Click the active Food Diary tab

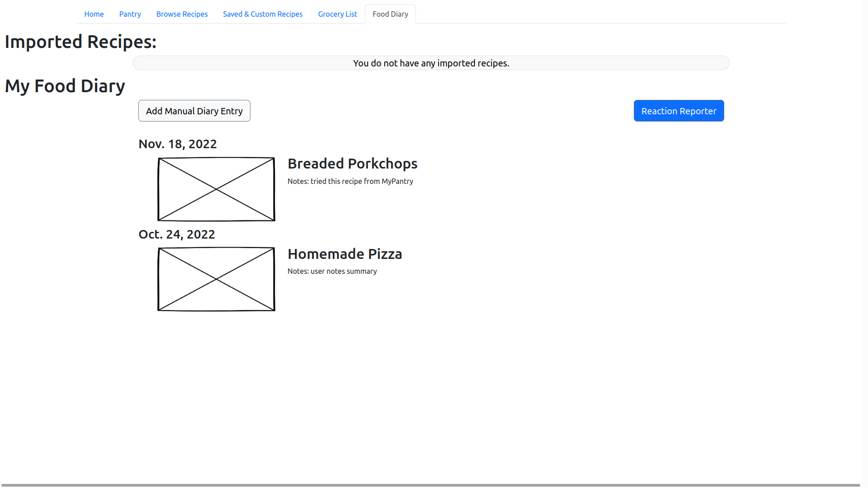pyautogui.click(x=390, y=14)
